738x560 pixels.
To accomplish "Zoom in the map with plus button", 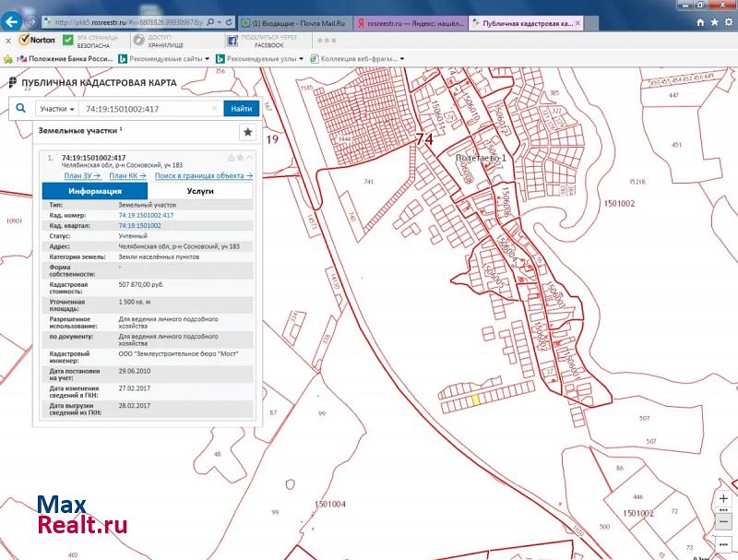I will pos(723,499).
